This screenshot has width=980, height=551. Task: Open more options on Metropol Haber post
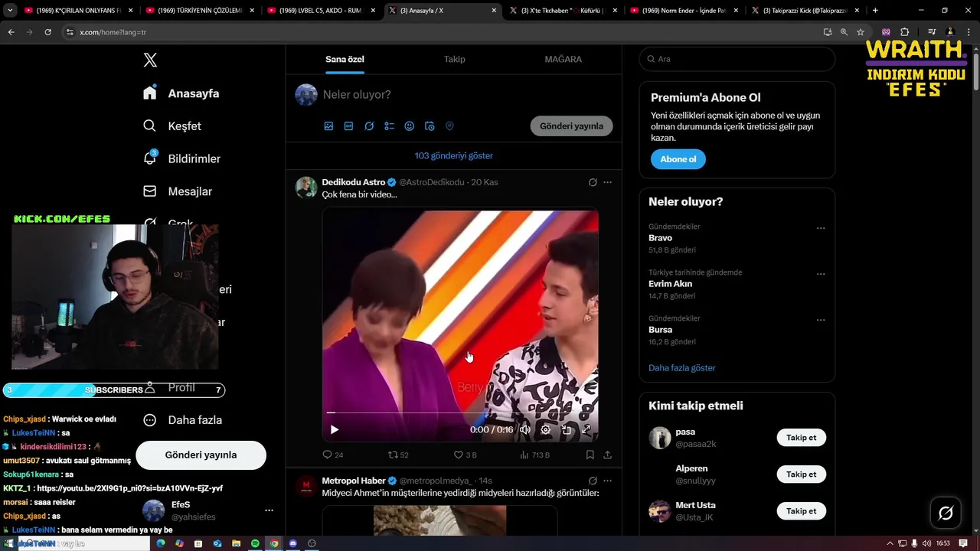point(607,481)
